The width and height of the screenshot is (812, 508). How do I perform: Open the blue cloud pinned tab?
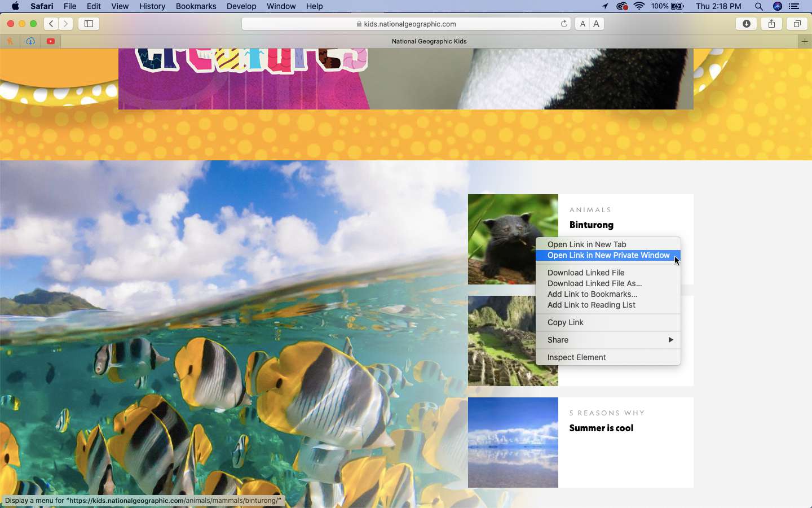[30, 41]
